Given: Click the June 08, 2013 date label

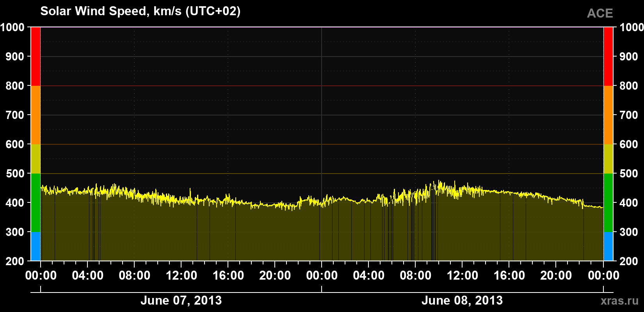Looking at the screenshot, I should [462, 300].
